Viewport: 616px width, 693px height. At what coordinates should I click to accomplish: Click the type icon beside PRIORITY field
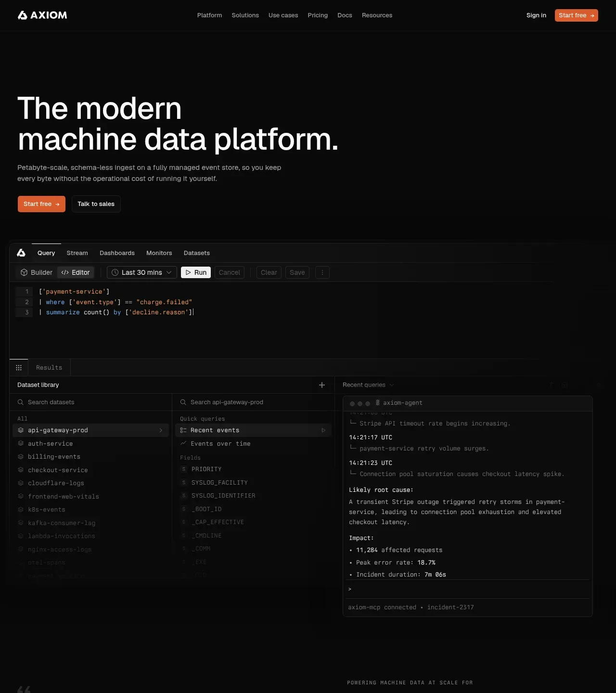coord(184,469)
